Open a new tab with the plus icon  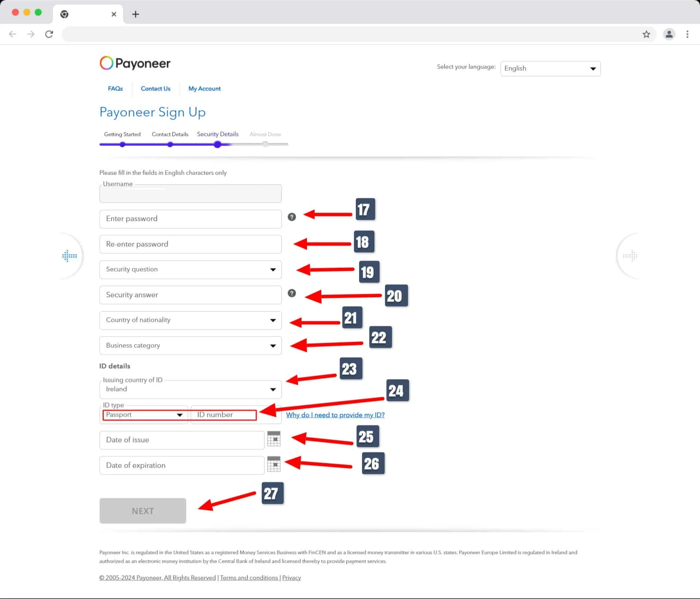click(135, 14)
